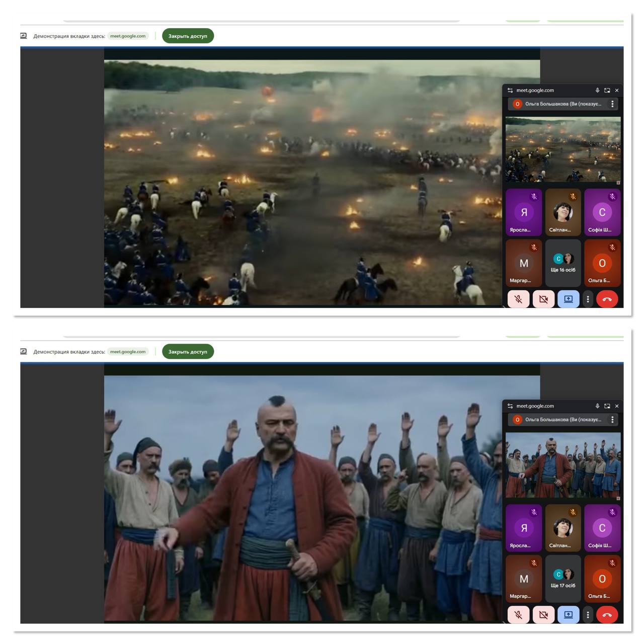Screen dimensions: 644x644
Task: Unmute microphone in the battle-scene Meet panel
Action: [518, 299]
